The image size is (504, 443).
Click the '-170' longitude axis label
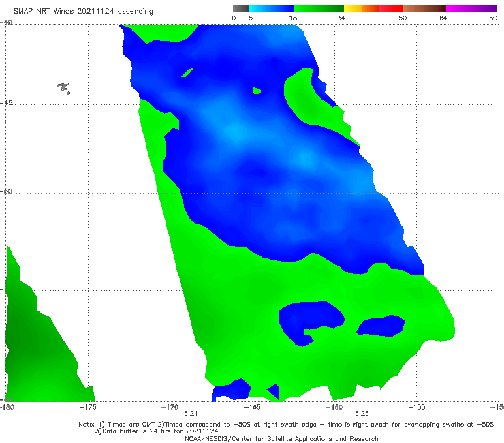(170, 407)
